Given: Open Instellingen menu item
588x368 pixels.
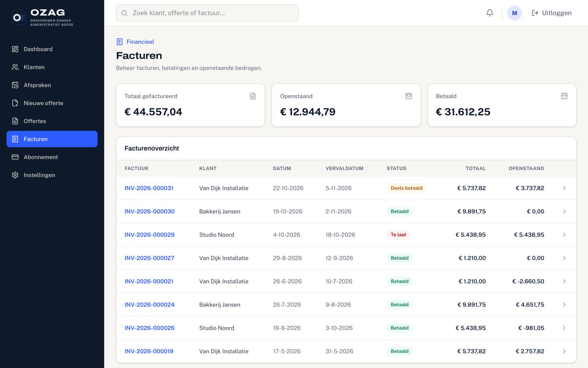Looking at the screenshot, I should point(52,175).
